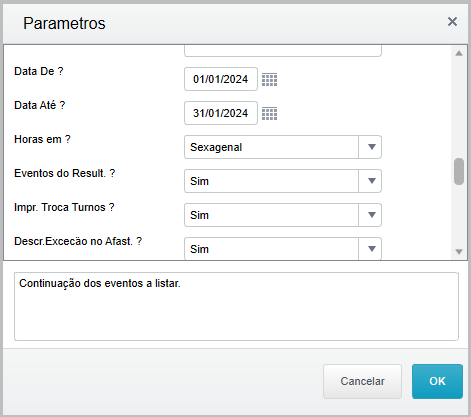Open the Descr.Exceção no Afast. Sim combo box
The image size is (471, 417).
click(283, 249)
